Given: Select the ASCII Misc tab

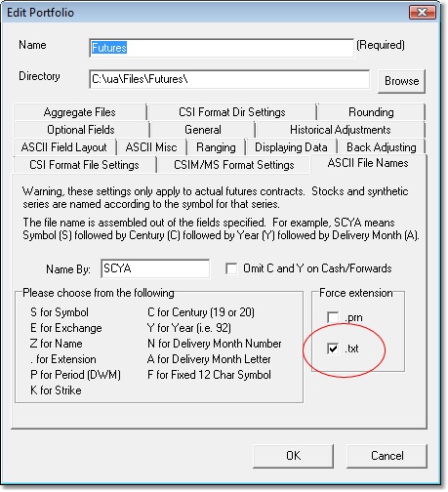Looking at the screenshot, I should click(x=151, y=147).
